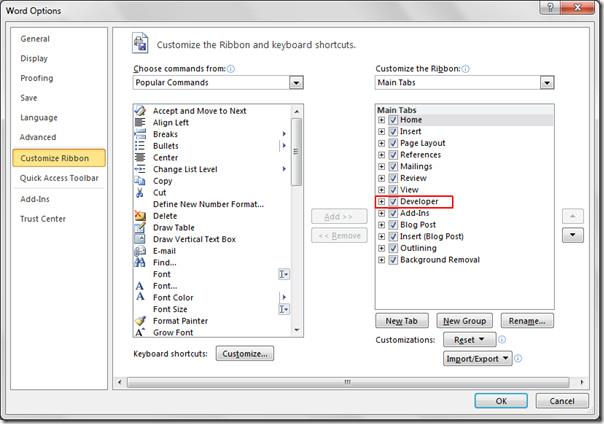Click the Draw Table icon
Screen dimensions: 604x424
pos(140,228)
